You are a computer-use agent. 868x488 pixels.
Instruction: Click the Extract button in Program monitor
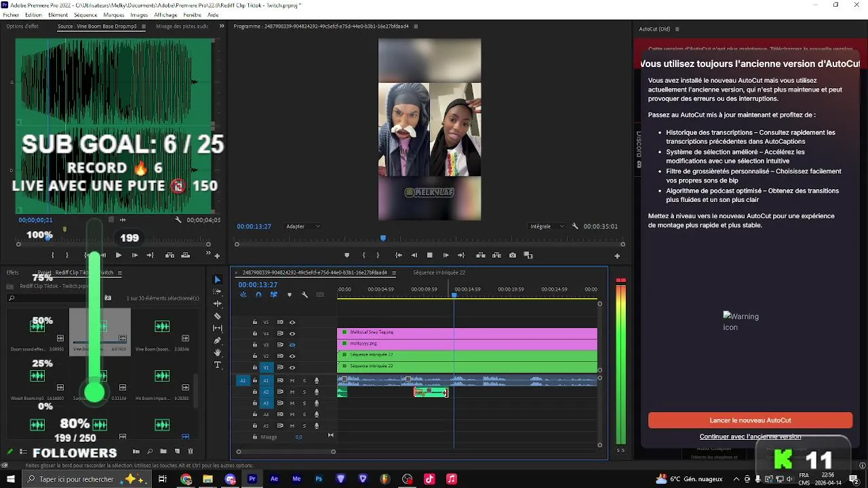click(x=497, y=256)
